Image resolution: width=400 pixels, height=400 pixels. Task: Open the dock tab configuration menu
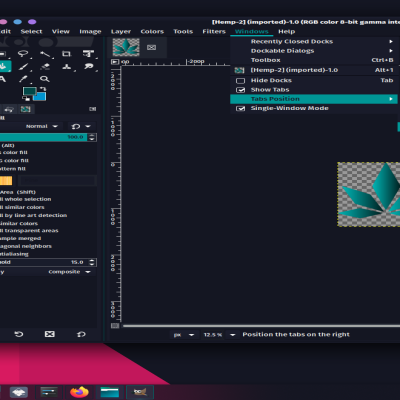(93, 109)
